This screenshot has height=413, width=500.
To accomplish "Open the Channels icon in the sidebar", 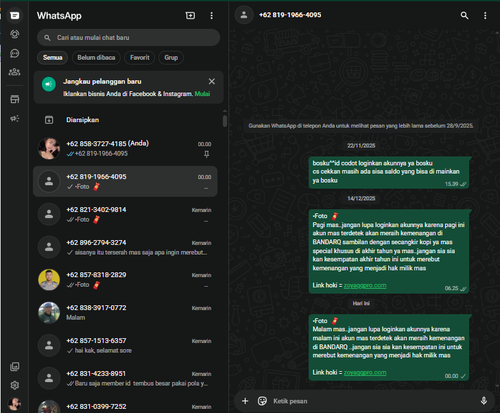I will tap(14, 53).
